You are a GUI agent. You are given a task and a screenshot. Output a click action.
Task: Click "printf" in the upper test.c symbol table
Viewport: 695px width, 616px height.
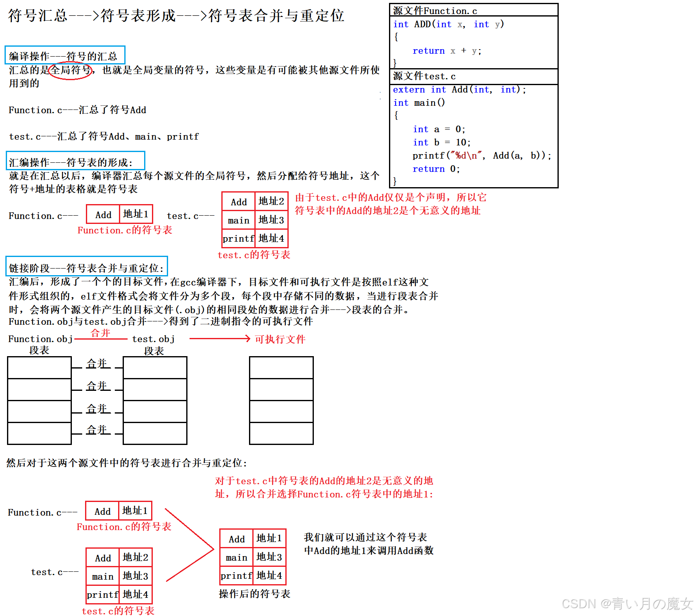pyautogui.click(x=239, y=238)
